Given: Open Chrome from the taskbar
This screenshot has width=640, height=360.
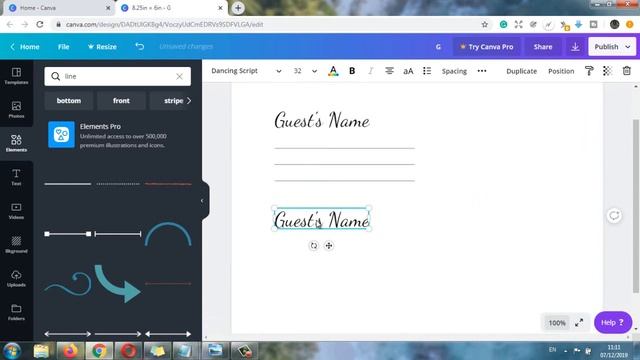Looking at the screenshot, I should (99, 351).
